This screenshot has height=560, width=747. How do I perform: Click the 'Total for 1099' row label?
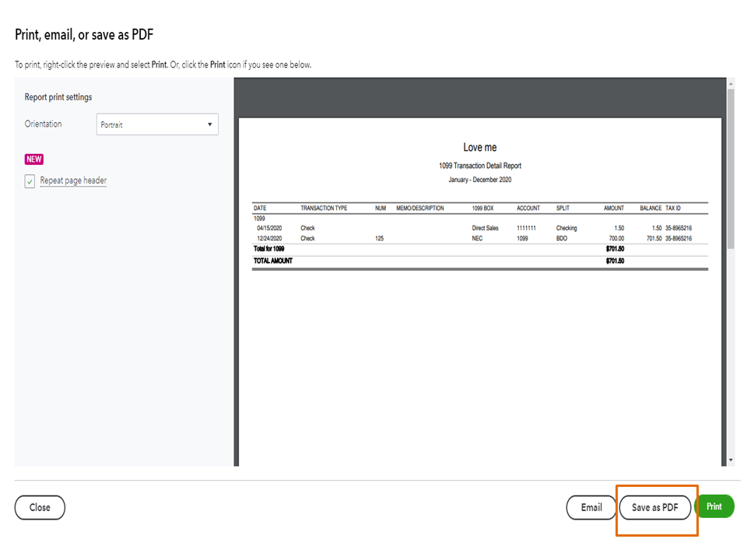coord(268,249)
